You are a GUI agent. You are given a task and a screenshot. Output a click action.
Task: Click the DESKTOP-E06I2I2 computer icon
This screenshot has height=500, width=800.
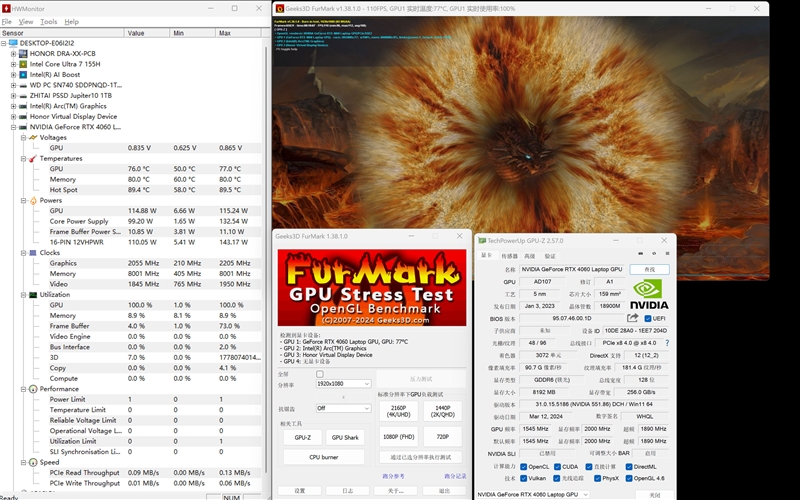pyautogui.click(x=13, y=43)
